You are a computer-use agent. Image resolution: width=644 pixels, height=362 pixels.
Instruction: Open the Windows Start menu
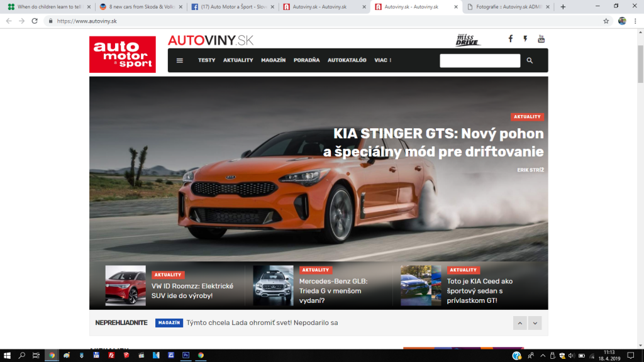click(x=7, y=356)
